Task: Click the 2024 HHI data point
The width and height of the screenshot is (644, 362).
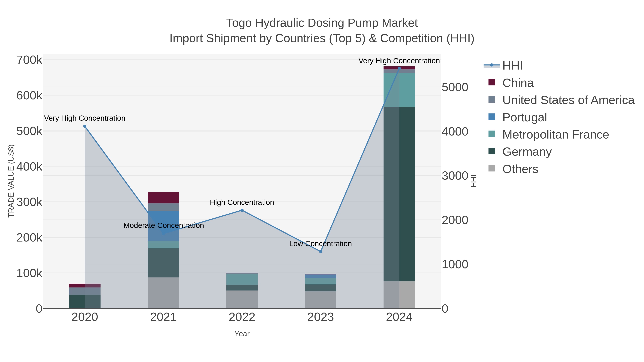Action: [x=399, y=68]
